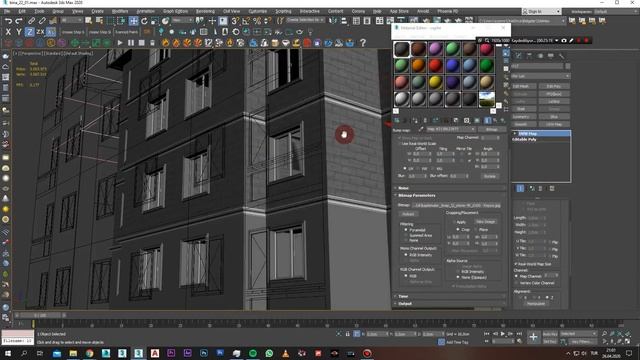The height and width of the screenshot is (360, 640).
Task: Click the Remove modifier trash icon
Action: click(x=540, y=188)
